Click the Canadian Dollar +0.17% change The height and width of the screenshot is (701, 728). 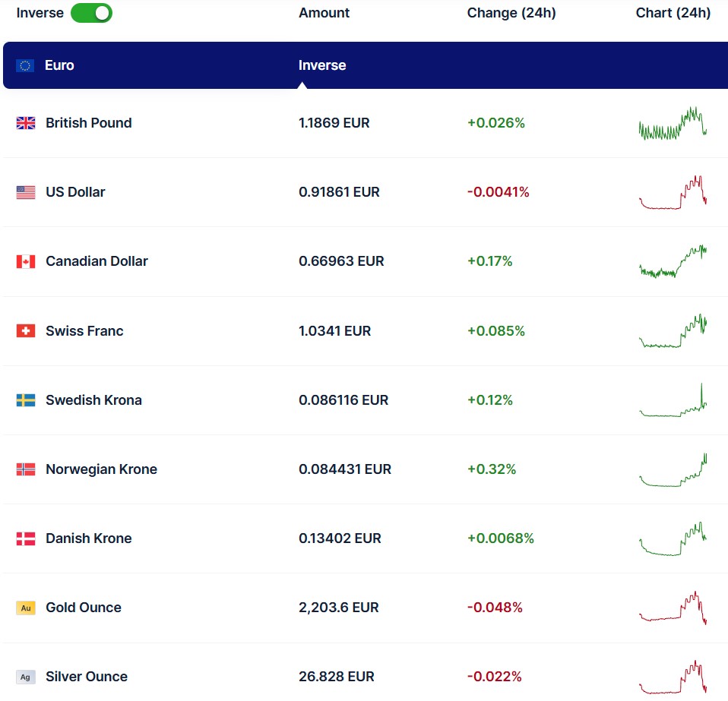(489, 261)
